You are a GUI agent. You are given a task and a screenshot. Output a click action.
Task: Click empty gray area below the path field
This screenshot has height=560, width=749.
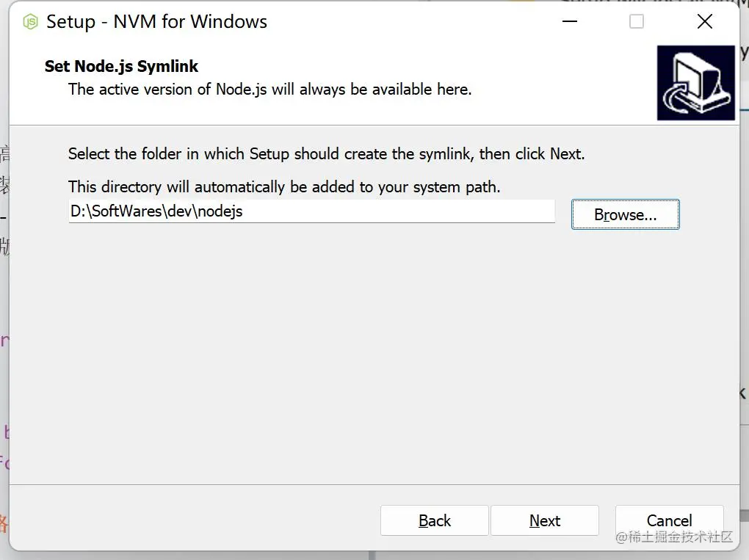(330, 345)
